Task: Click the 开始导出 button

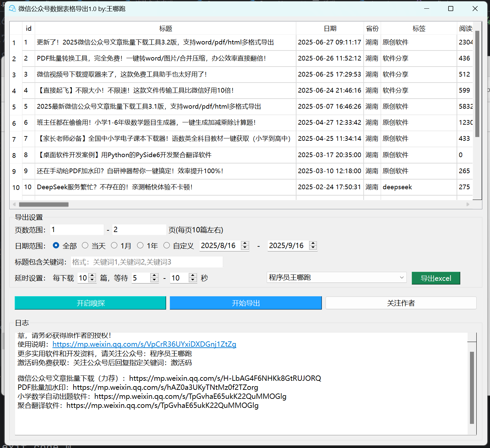Action: pyautogui.click(x=246, y=303)
